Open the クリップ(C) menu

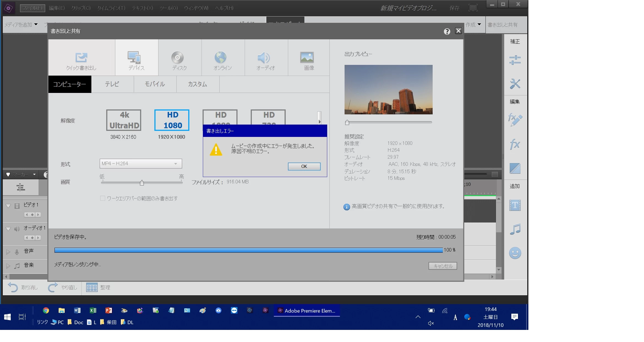(x=81, y=8)
